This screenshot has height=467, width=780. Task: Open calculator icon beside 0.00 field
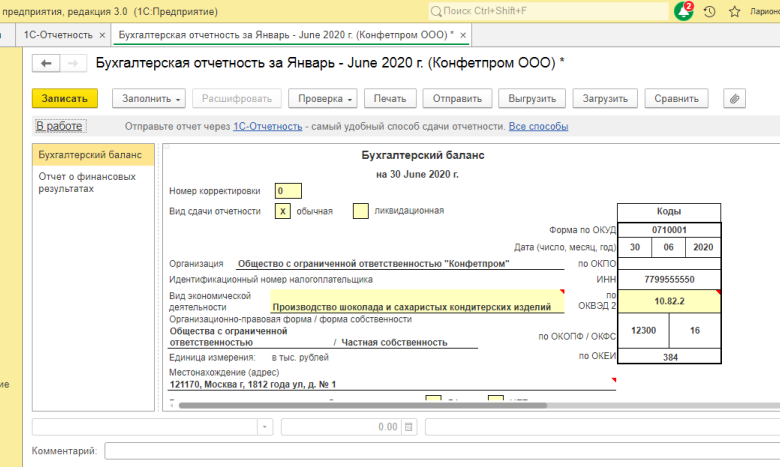click(408, 427)
